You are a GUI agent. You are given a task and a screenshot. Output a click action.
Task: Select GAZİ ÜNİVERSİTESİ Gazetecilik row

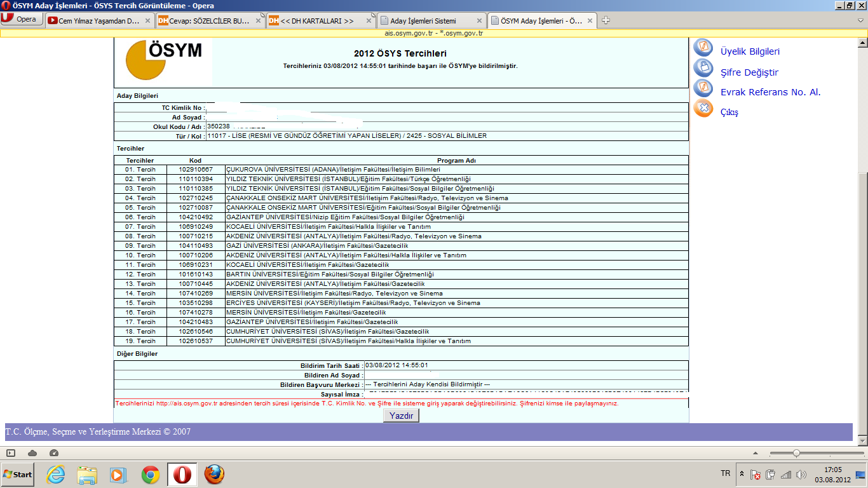coord(401,246)
